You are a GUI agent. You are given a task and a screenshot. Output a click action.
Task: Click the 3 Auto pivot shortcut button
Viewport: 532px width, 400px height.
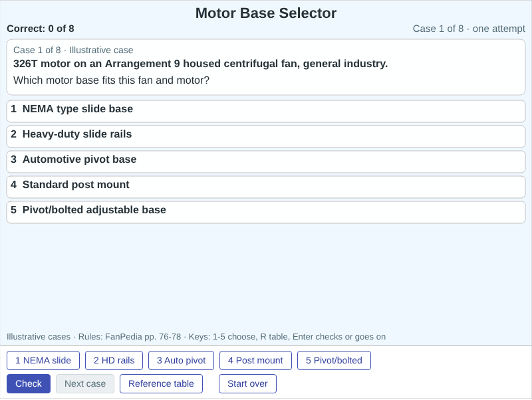click(181, 360)
